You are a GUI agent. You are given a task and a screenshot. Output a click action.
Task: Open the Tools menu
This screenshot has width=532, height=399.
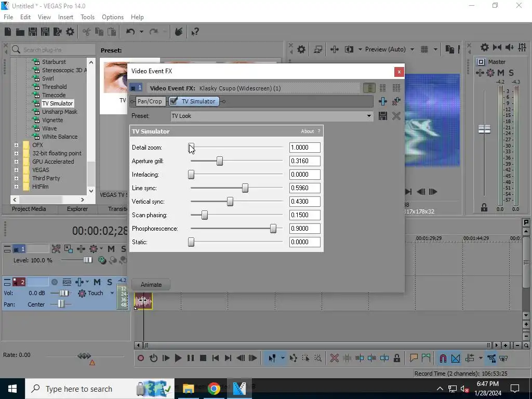coord(87,17)
